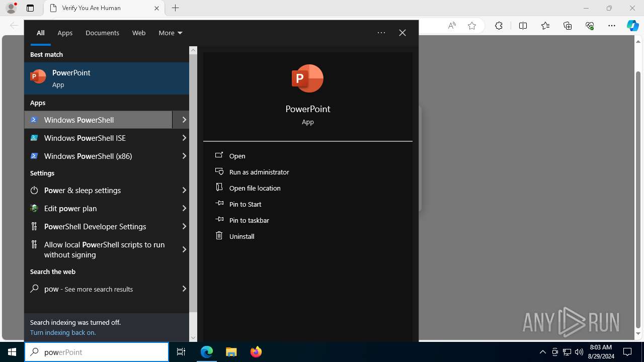This screenshot has height=362, width=644.
Task: Expand Windows PowerShell ISE arrow
Action: (x=184, y=138)
